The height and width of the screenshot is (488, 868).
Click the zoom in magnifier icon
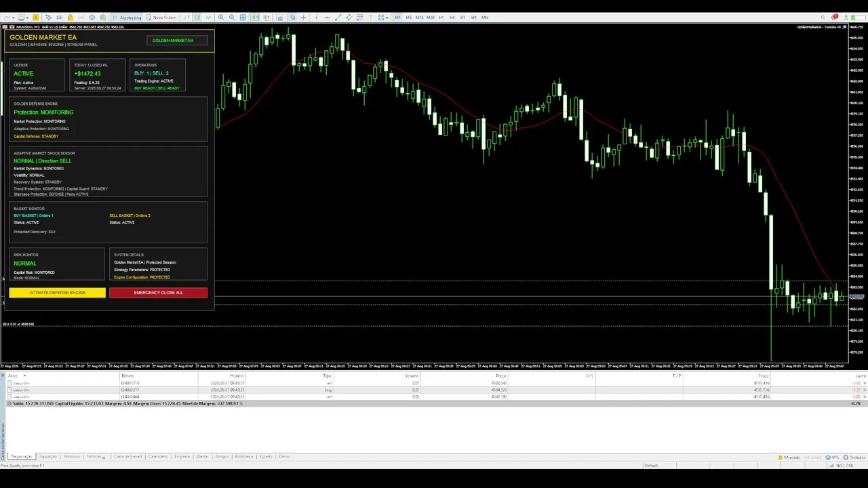point(221,18)
